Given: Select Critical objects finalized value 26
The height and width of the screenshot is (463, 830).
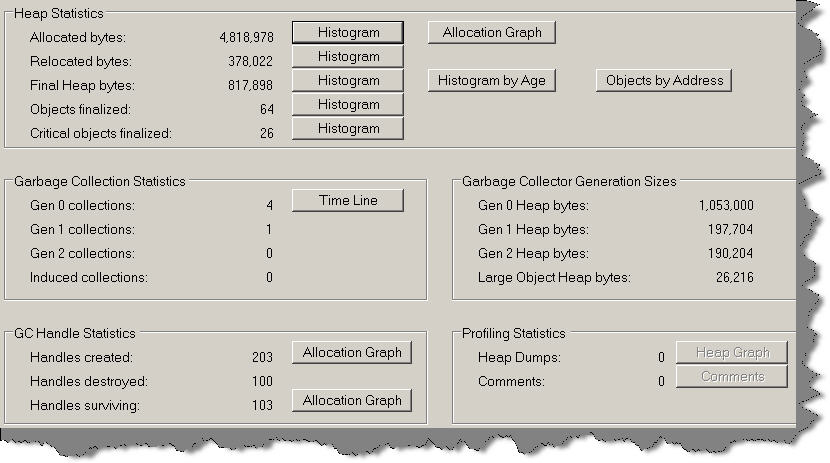Looking at the screenshot, I should point(267,133).
